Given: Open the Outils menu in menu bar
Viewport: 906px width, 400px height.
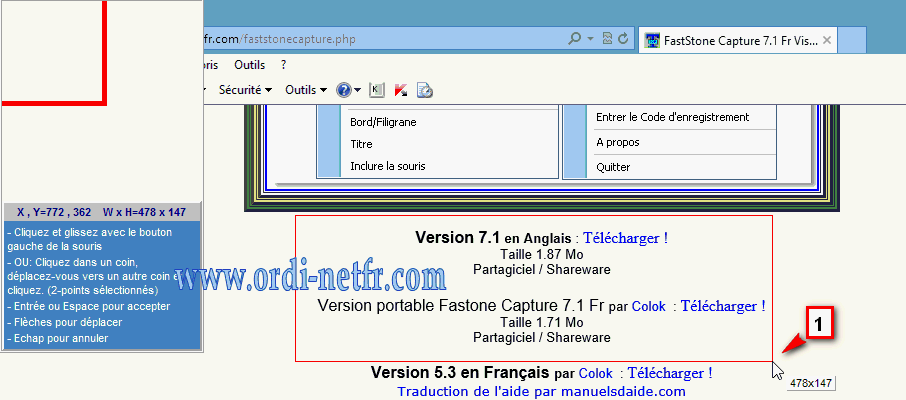Looking at the screenshot, I should [250, 65].
